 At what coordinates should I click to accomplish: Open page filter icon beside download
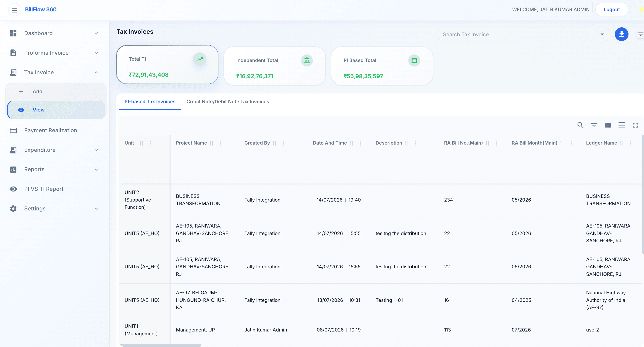[640, 34]
